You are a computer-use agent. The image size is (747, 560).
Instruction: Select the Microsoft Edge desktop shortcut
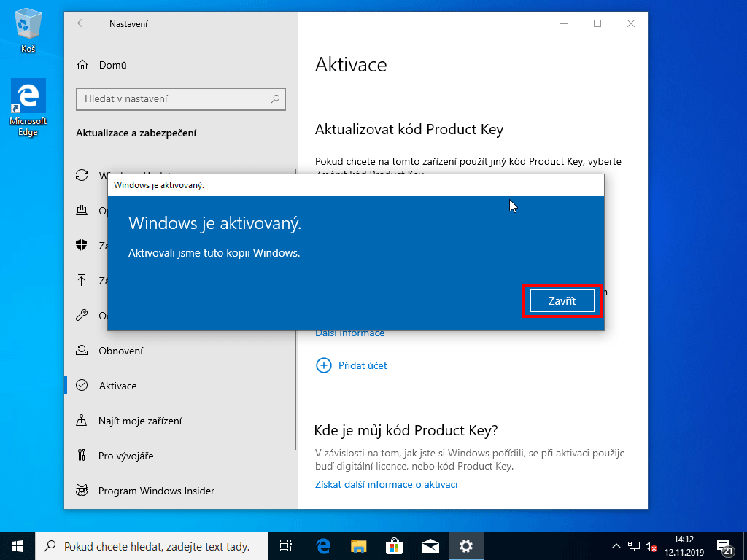[28, 108]
